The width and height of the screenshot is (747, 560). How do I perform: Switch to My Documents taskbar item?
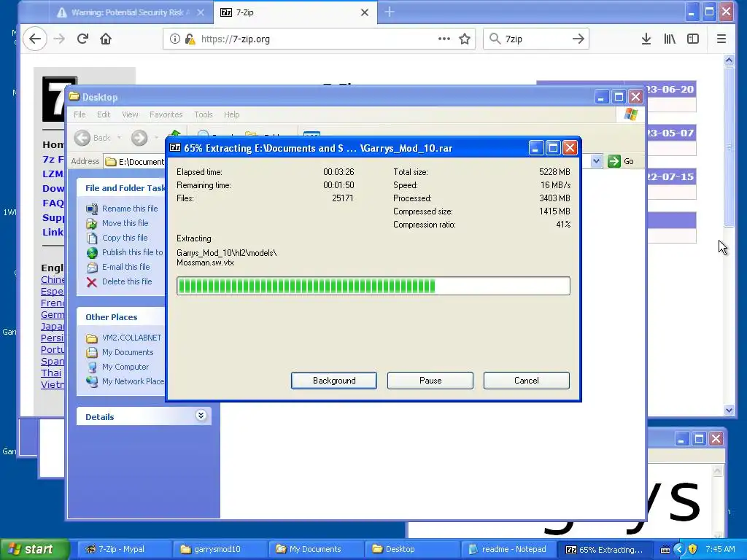click(x=314, y=549)
